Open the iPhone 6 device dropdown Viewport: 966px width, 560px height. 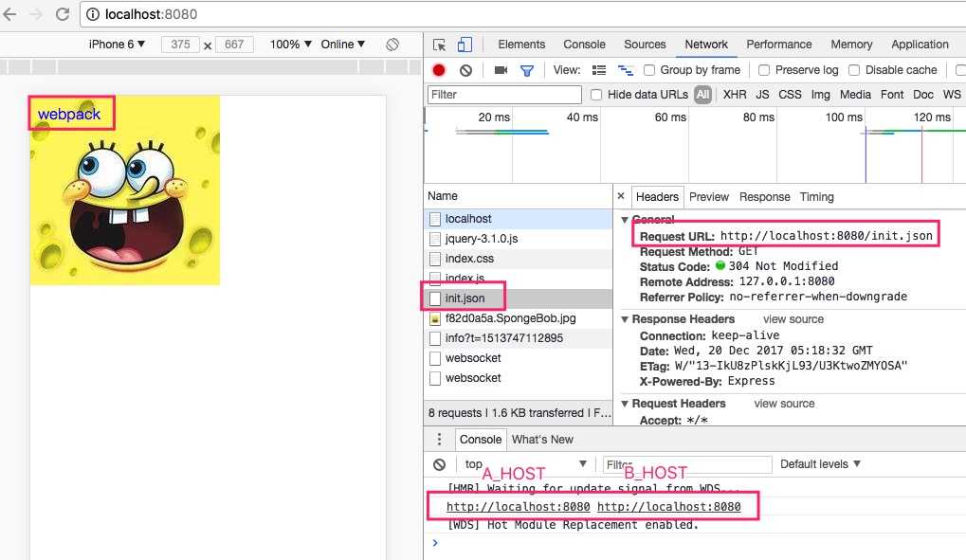pyautogui.click(x=117, y=45)
